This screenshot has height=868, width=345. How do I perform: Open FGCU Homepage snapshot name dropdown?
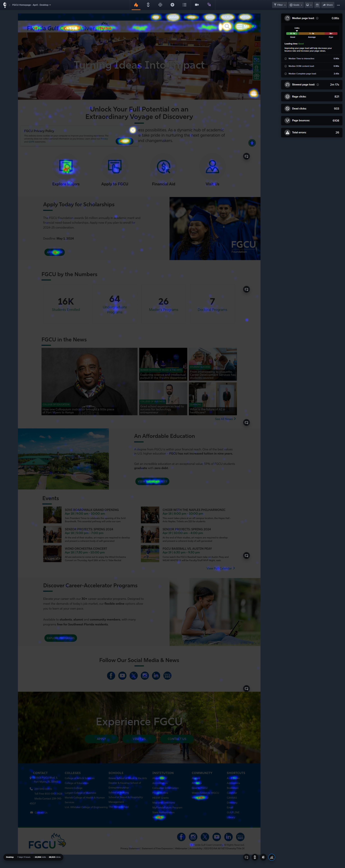(x=31, y=5)
